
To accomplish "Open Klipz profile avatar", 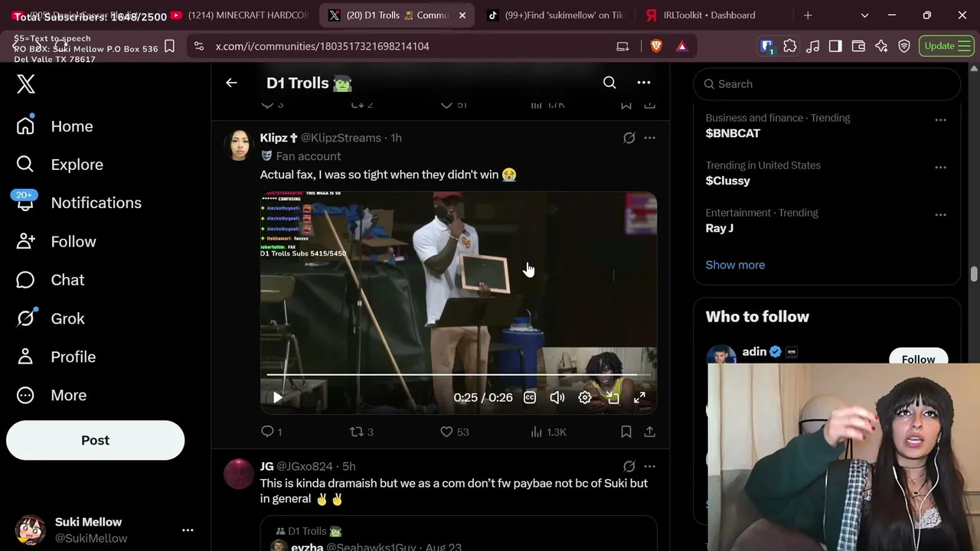I will click(x=238, y=145).
